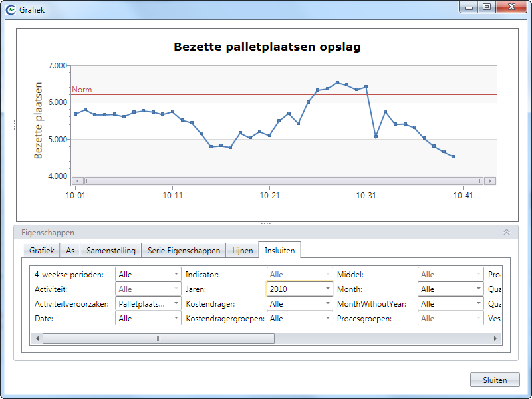
Task: Click the Sluiten button
Action: coord(494,380)
